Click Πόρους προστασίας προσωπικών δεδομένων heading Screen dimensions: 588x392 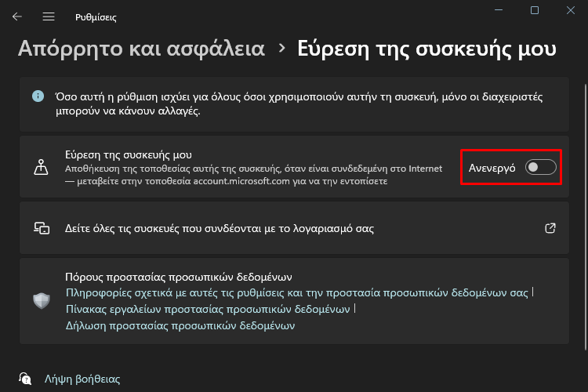179,277
